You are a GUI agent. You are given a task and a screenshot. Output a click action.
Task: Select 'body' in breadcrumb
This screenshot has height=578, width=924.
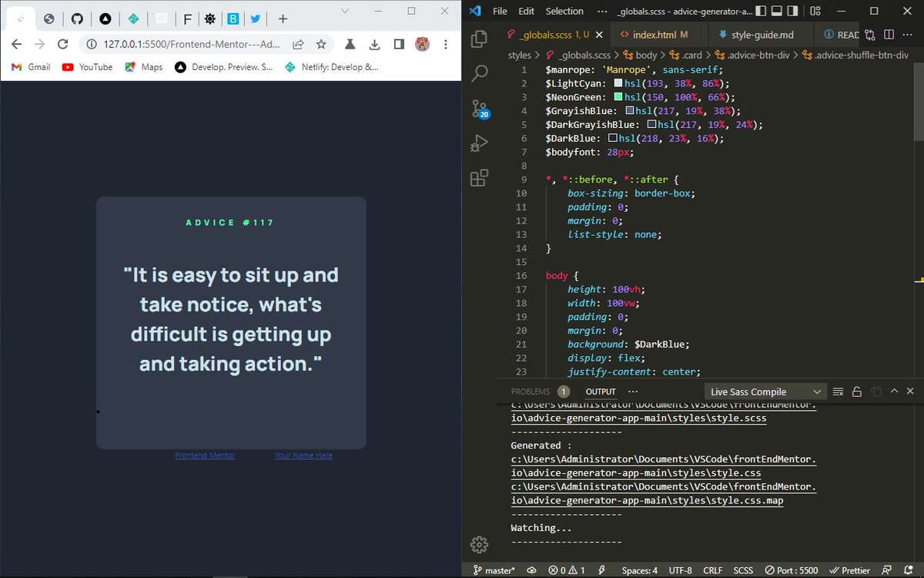point(646,55)
